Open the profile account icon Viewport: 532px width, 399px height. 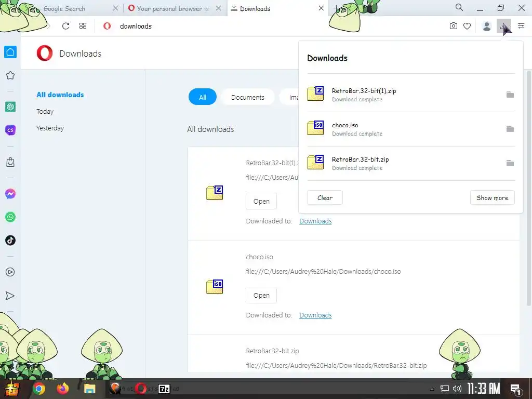(487, 26)
